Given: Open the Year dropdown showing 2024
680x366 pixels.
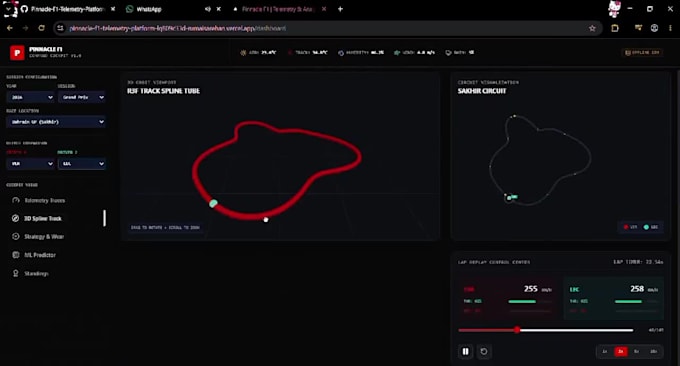Looking at the screenshot, I should 30,97.
